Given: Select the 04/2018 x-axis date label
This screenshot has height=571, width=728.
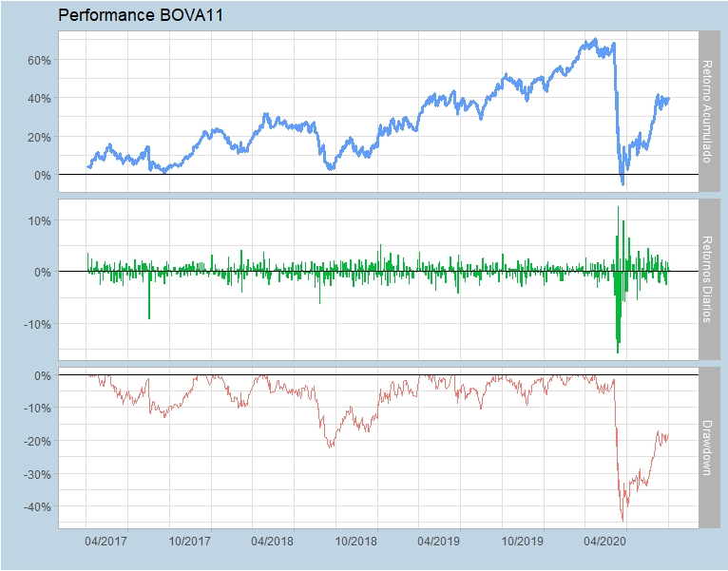Looking at the screenshot, I should point(272,542).
